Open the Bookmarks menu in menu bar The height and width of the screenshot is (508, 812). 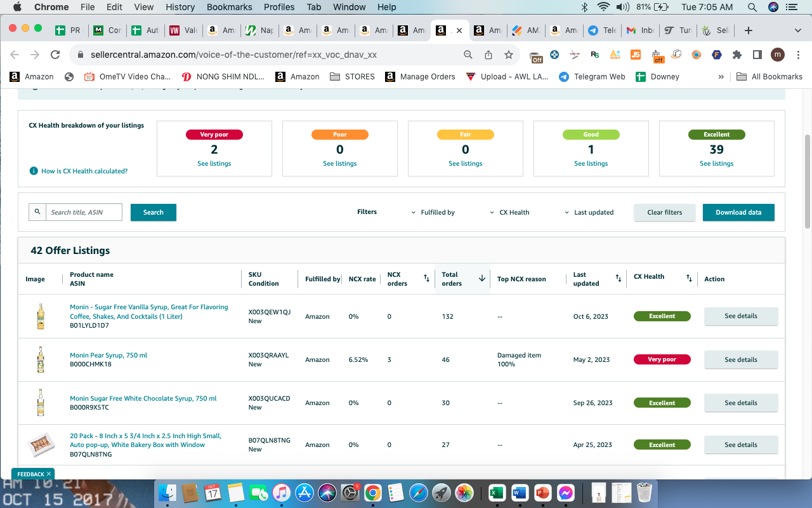230,7
